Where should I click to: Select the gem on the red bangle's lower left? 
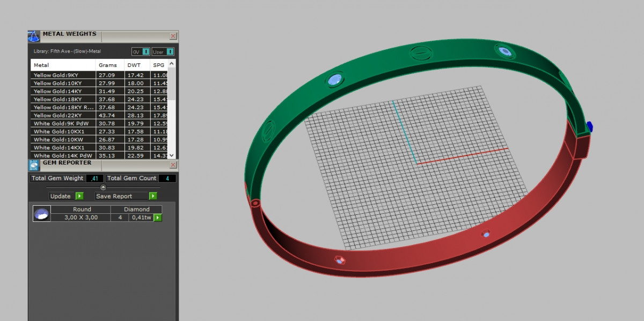click(x=340, y=260)
